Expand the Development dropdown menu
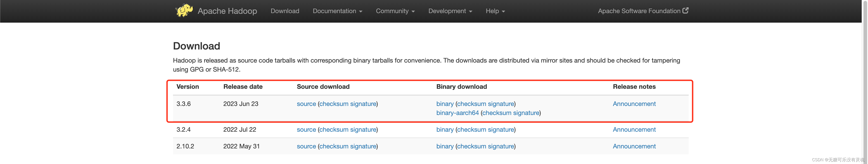The width and height of the screenshot is (868, 164). point(450,11)
